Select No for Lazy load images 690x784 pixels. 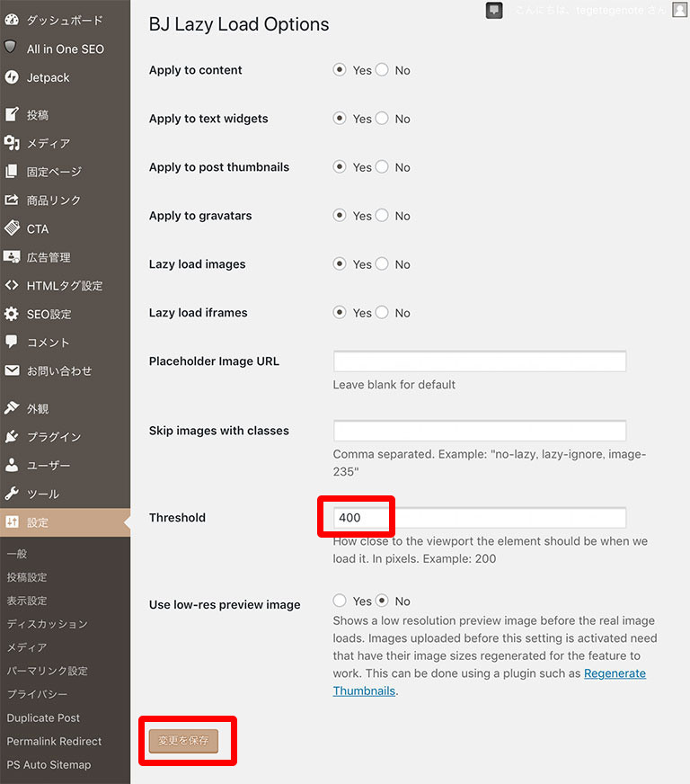(382, 263)
